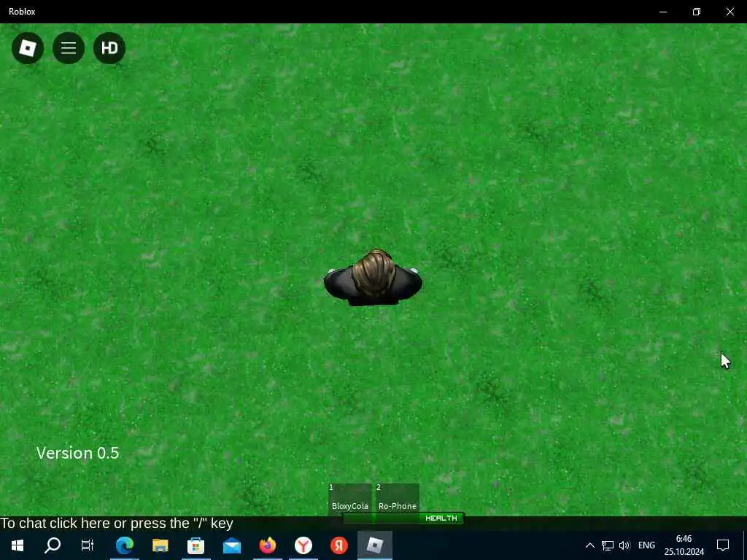The image size is (747, 560).
Task: Launch Microsoft Edge from the taskbar
Action: 125,545
